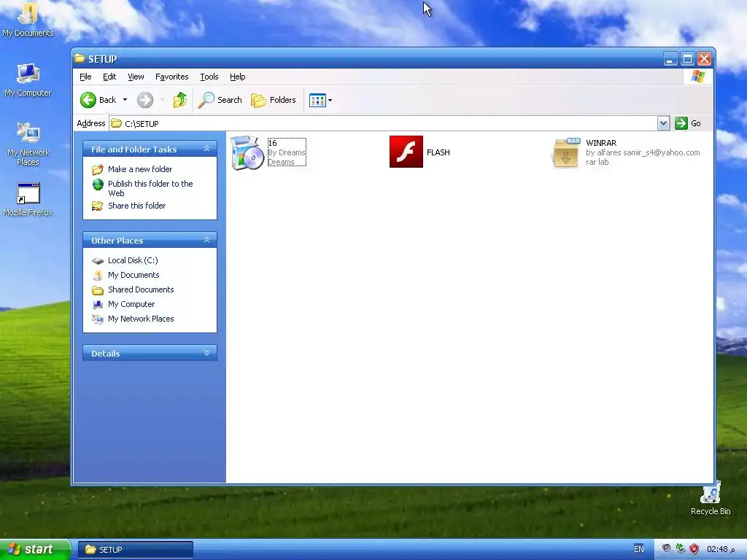The height and width of the screenshot is (560, 747).
Task: Expand the Details panel
Action: [x=206, y=353]
